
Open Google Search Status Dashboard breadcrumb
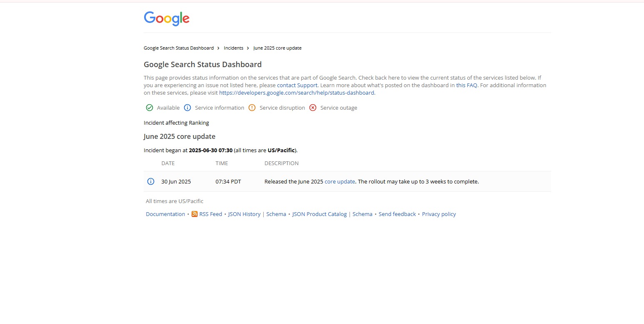[x=179, y=48]
